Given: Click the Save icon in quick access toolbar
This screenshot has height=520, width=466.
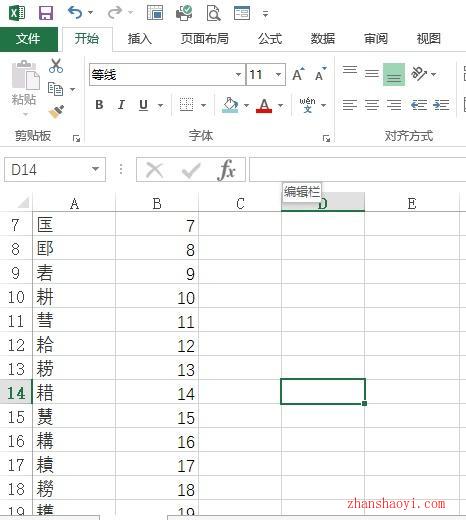Looking at the screenshot, I should tap(46, 13).
